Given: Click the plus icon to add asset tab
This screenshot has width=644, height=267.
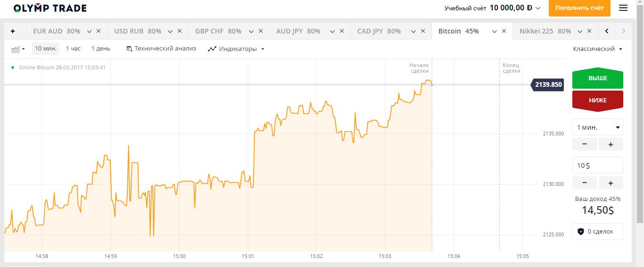Looking at the screenshot, I should point(13,31).
